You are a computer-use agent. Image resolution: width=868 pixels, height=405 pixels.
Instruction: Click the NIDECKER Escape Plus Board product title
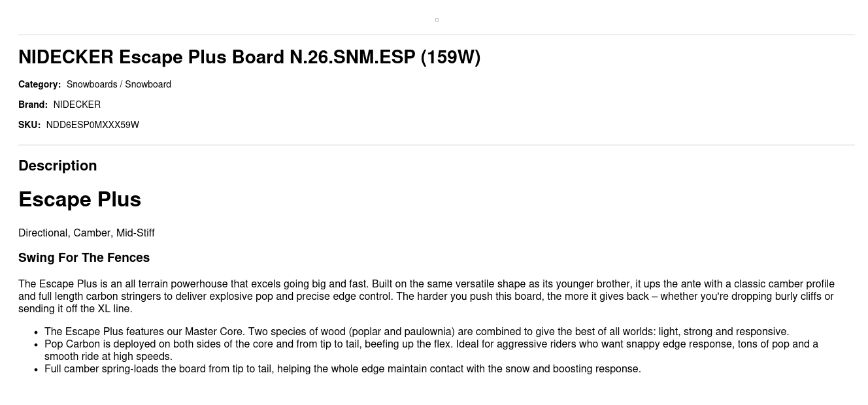coord(249,57)
